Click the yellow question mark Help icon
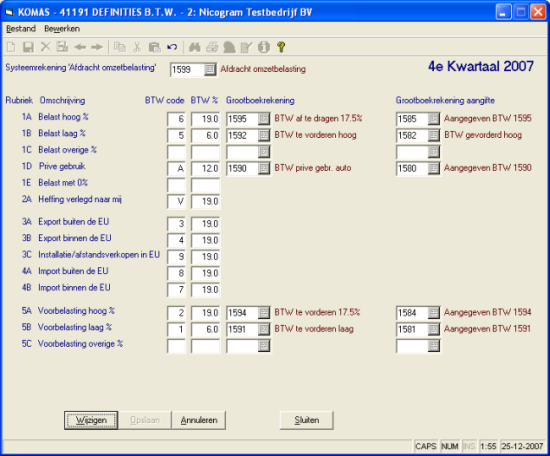Image resolution: width=550 pixels, height=456 pixels. coord(281,47)
